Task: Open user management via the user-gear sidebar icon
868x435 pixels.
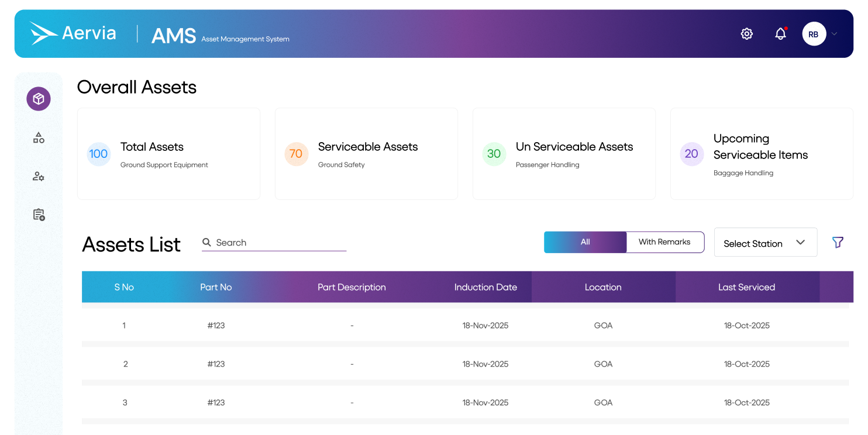Action: pyautogui.click(x=38, y=176)
